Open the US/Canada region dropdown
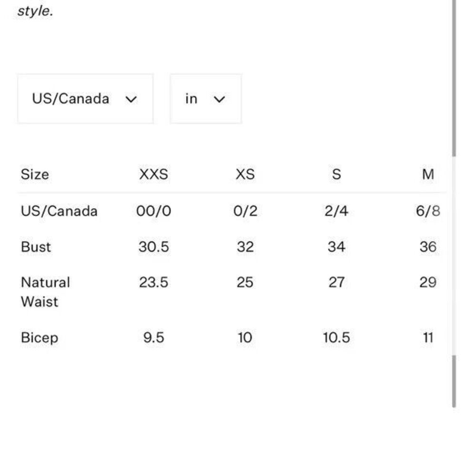Image resolution: width=476 pixels, height=476 pixels. tap(85, 99)
